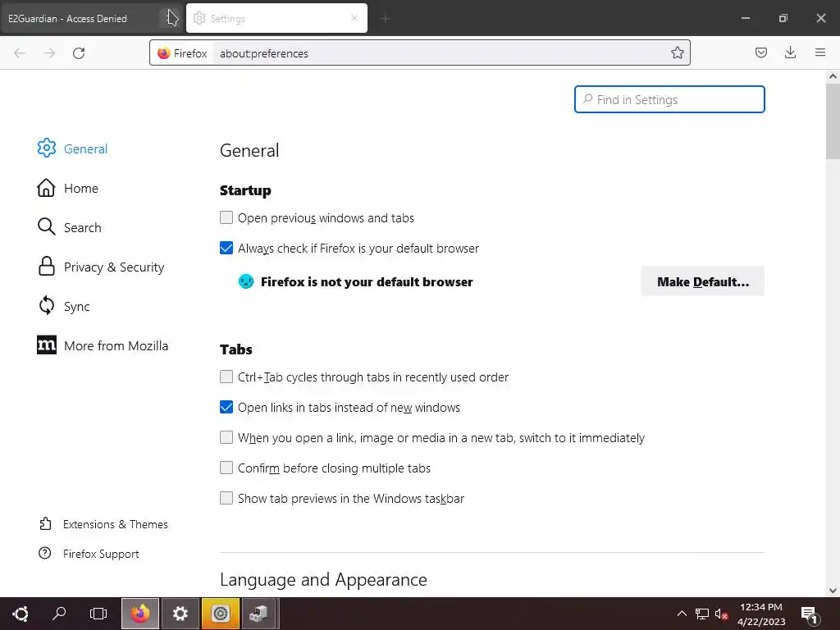
Task: Open the Firefox Support link
Action: (x=101, y=554)
